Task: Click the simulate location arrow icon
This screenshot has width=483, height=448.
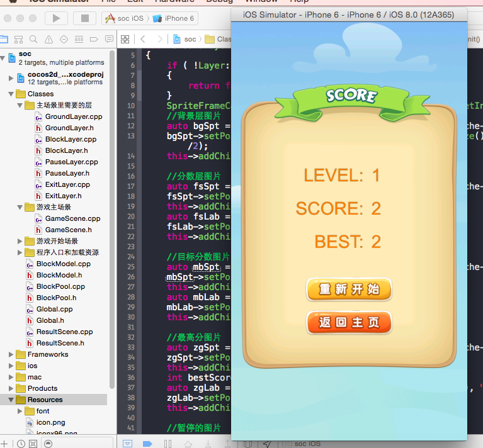Action: 267,444
